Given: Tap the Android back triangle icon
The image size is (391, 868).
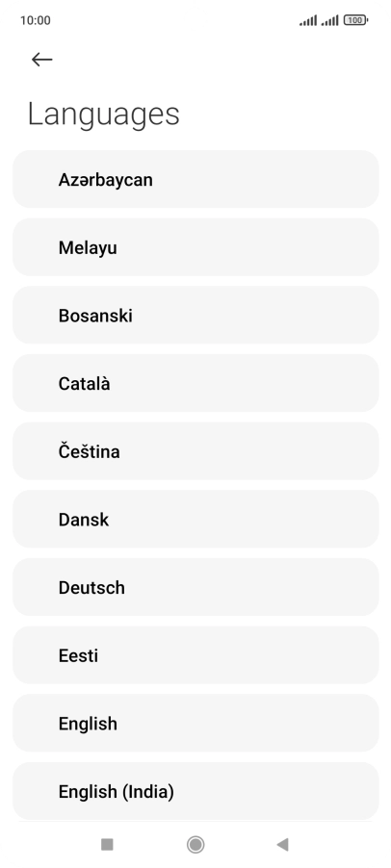Looking at the screenshot, I should tap(282, 844).
